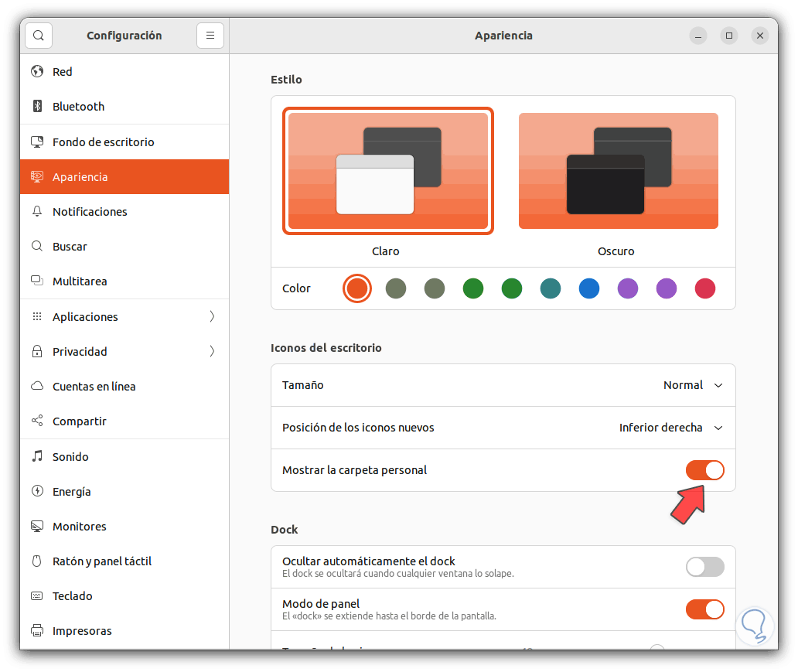Open Fondo de escritorio settings
Image resolution: width=798 pixels, height=672 pixels.
(x=103, y=142)
